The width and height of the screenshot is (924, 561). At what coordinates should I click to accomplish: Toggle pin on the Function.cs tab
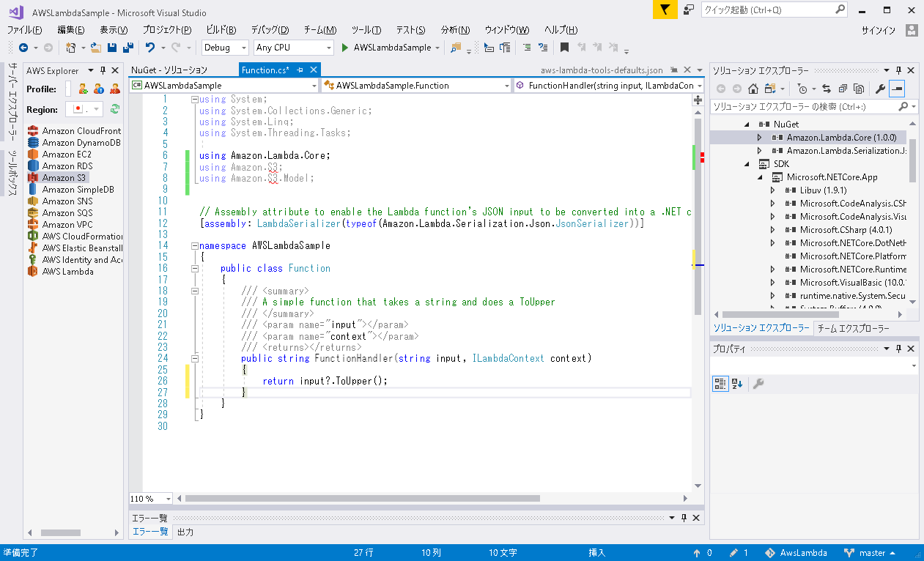pos(300,70)
